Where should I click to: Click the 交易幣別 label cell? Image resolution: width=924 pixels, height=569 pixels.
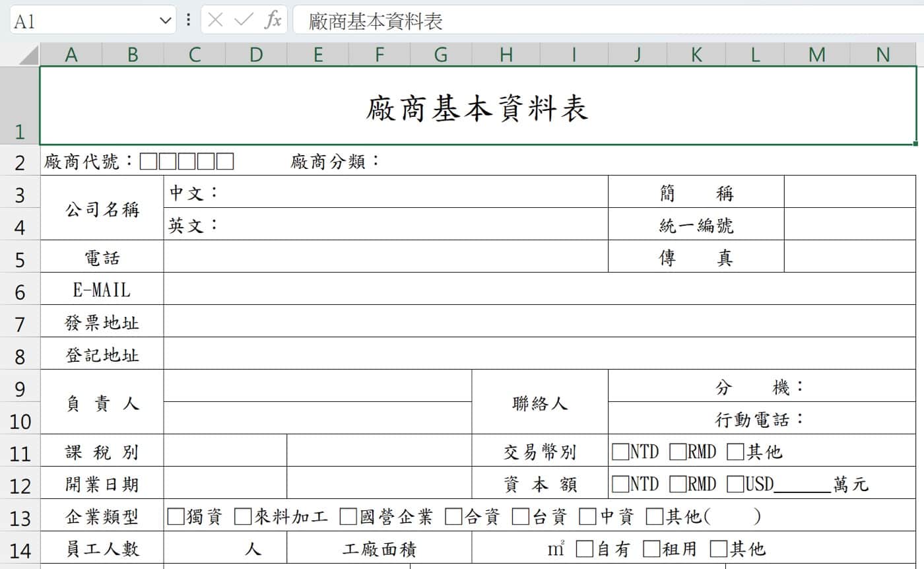[541, 451]
